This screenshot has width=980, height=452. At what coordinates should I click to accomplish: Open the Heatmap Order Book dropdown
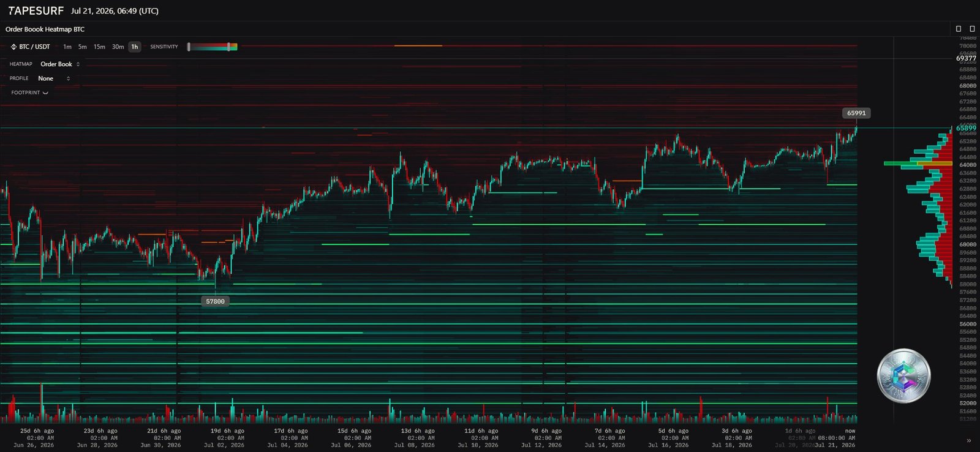(x=60, y=64)
